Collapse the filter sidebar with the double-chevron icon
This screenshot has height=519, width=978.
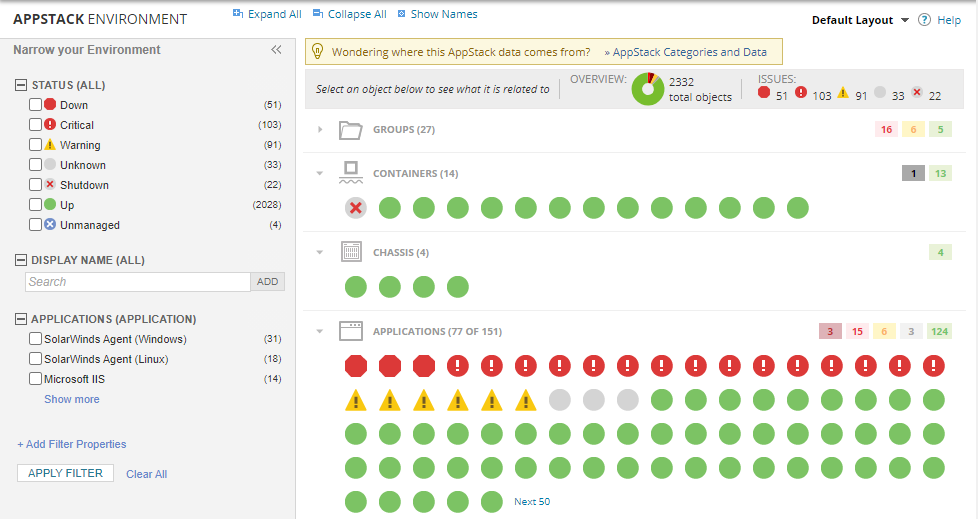pos(277,50)
